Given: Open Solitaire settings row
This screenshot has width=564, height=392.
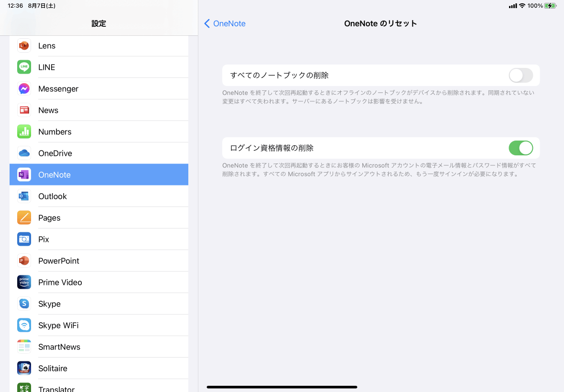Looking at the screenshot, I should click(99, 368).
